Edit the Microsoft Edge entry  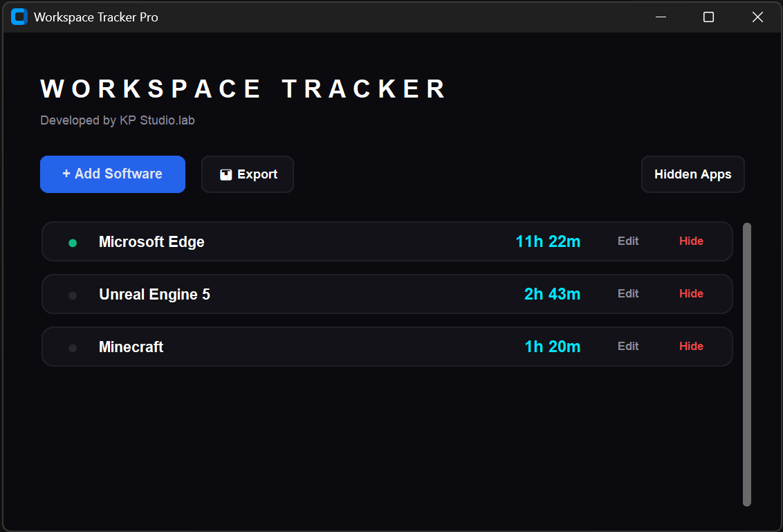628,241
